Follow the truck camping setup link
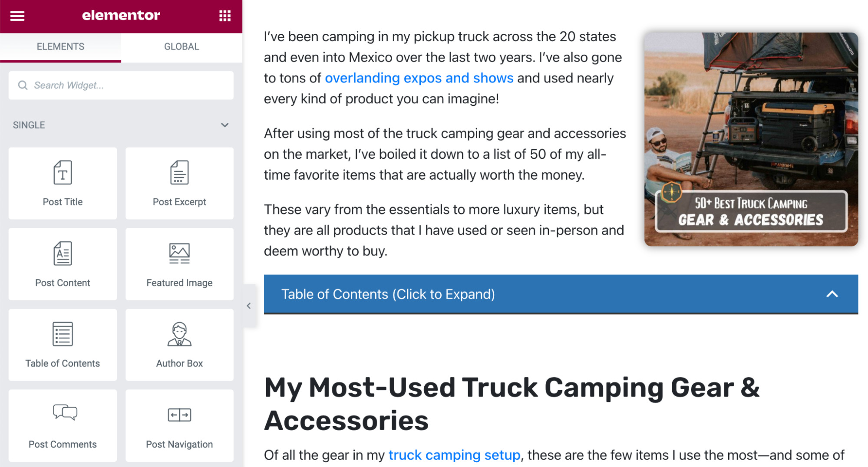 click(x=453, y=455)
